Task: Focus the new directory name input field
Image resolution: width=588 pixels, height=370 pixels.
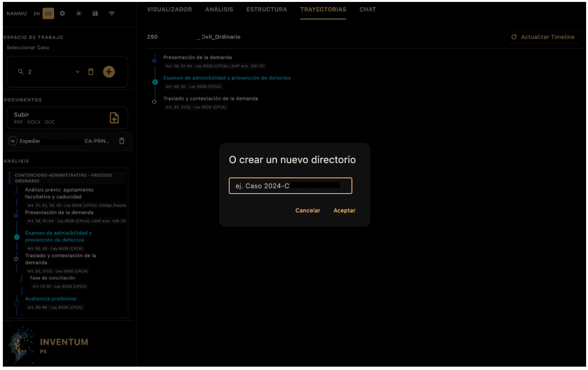Action: click(290, 185)
